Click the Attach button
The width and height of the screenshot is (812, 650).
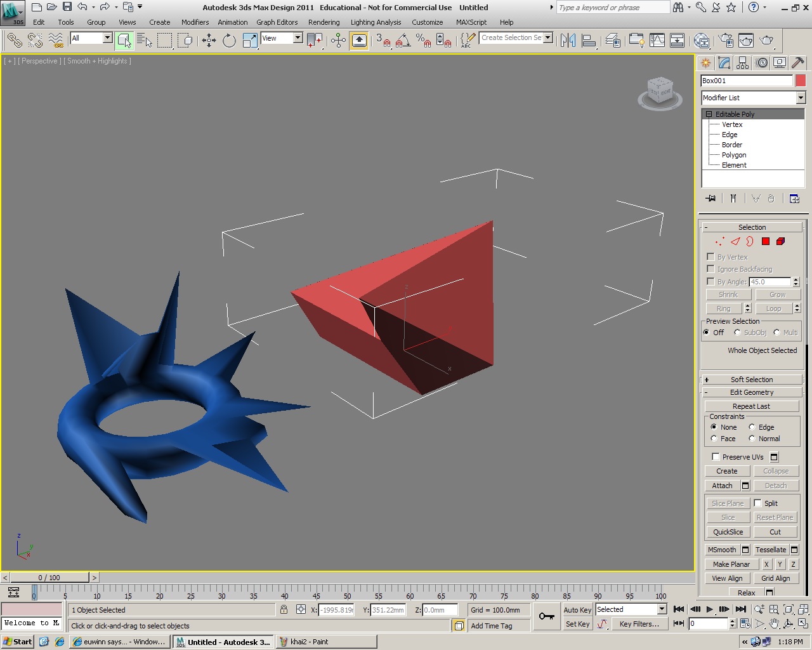point(722,486)
